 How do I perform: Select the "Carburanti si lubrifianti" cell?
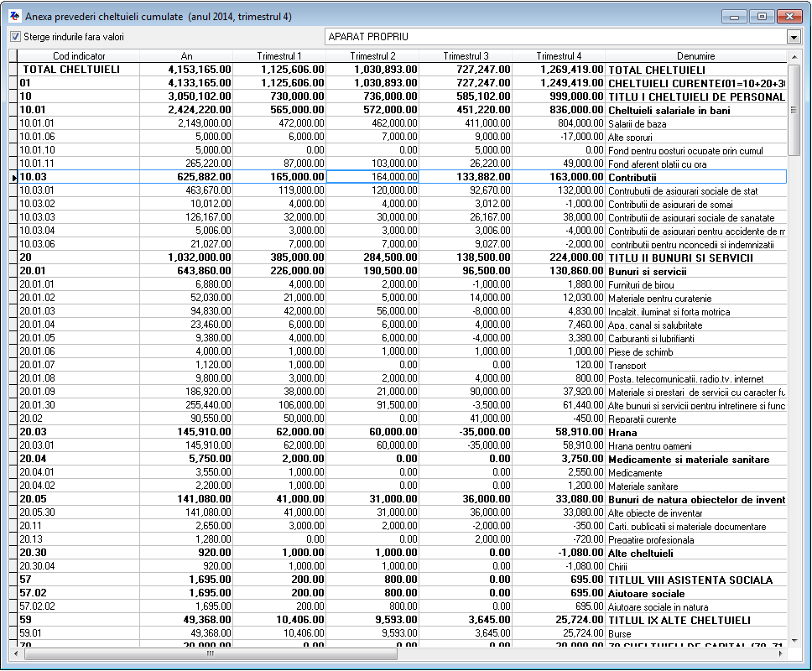(696, 338)
